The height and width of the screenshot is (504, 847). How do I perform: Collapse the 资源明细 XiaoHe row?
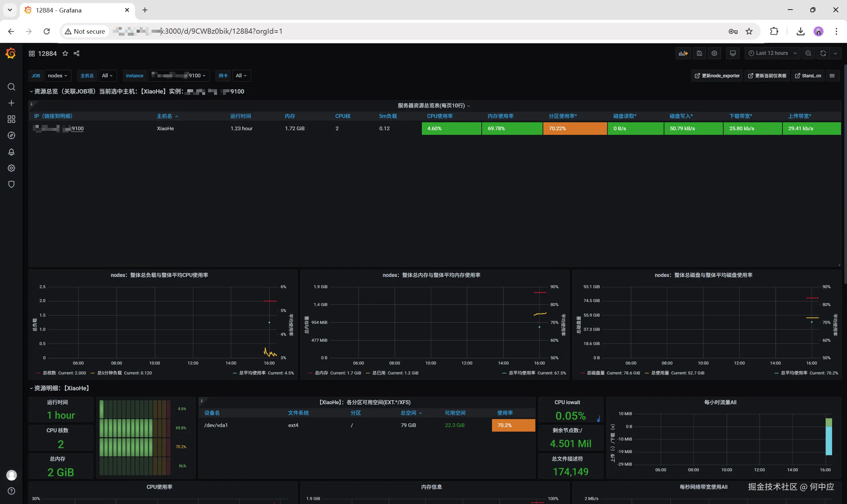pyautogui.click(x=61, y=388)
